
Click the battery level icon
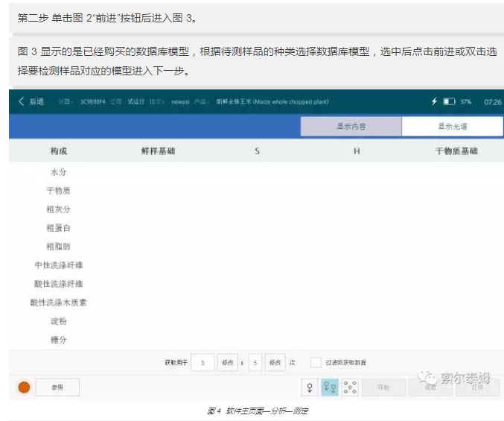pyautogui.click(x=449, y=101)
